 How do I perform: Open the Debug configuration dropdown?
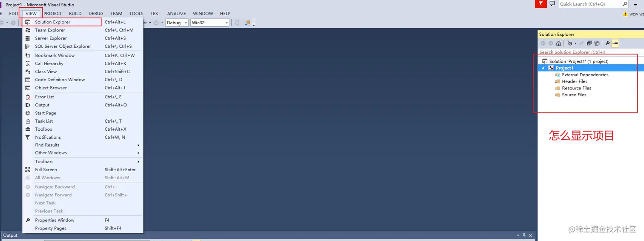(177, 23)
